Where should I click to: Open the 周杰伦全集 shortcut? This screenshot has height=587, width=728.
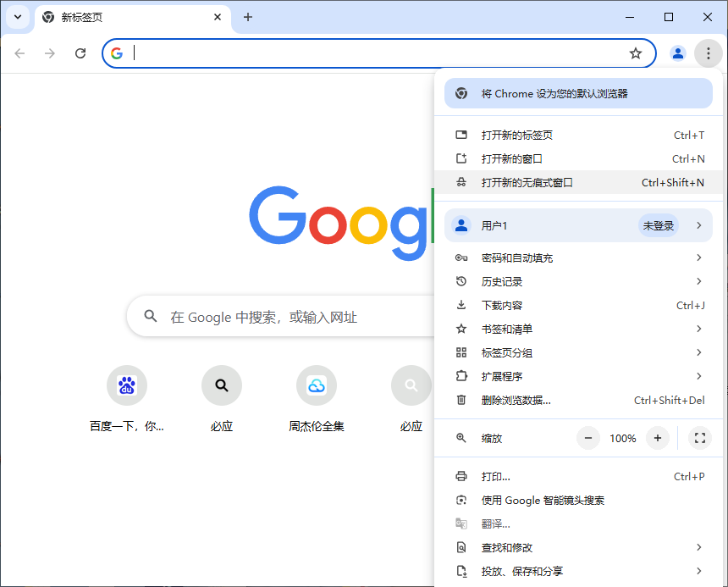pos(316,385)
